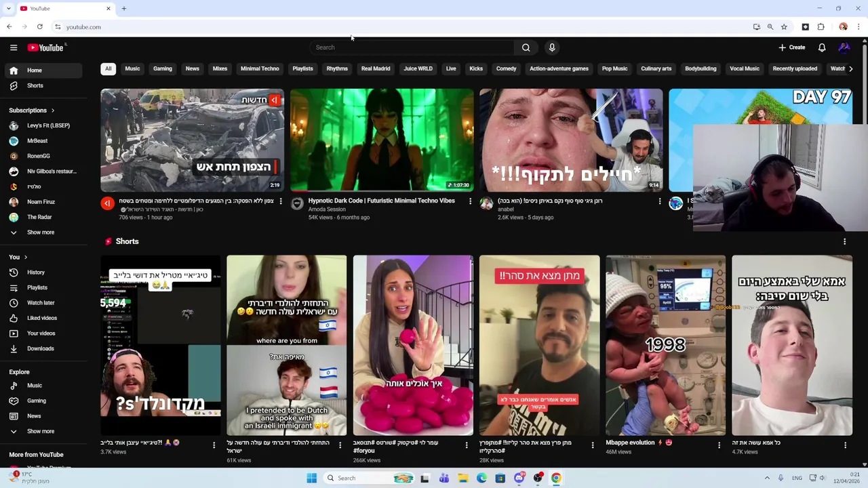
Task: Open Chrome from the taskbar
Action: pyautogui.click(x=556, y=478)
